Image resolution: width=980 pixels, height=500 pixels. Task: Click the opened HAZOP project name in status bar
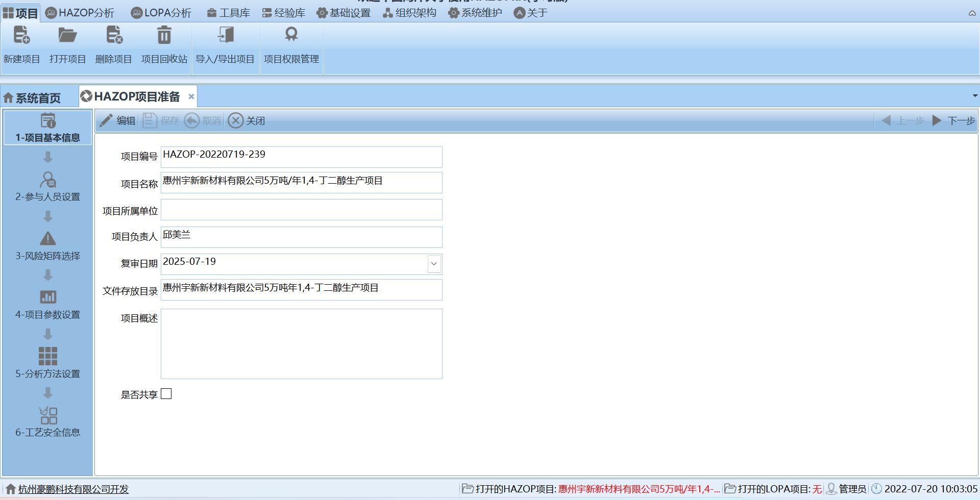coord(639,489)
